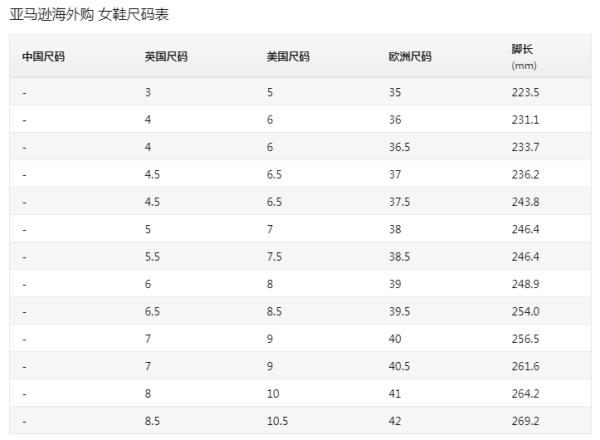
Task: Click foot length 231.1 cell
Action: 525,120
